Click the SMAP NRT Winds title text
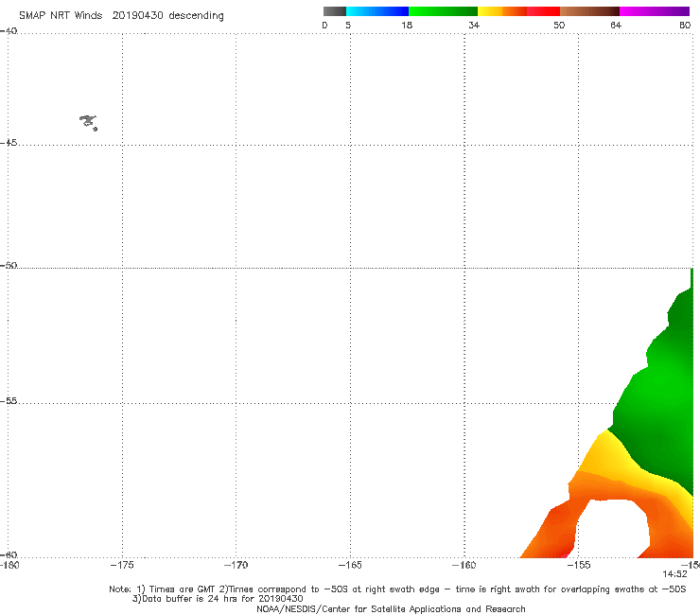 click(121, 16)
